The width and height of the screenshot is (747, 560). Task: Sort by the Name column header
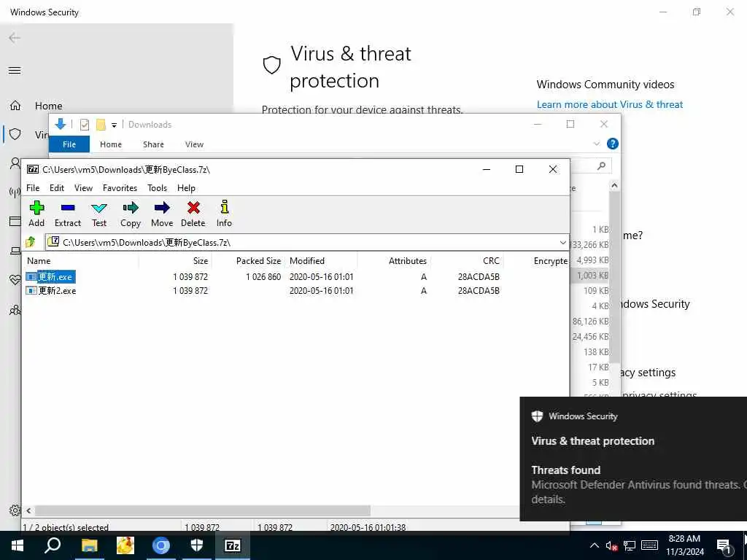81,261
